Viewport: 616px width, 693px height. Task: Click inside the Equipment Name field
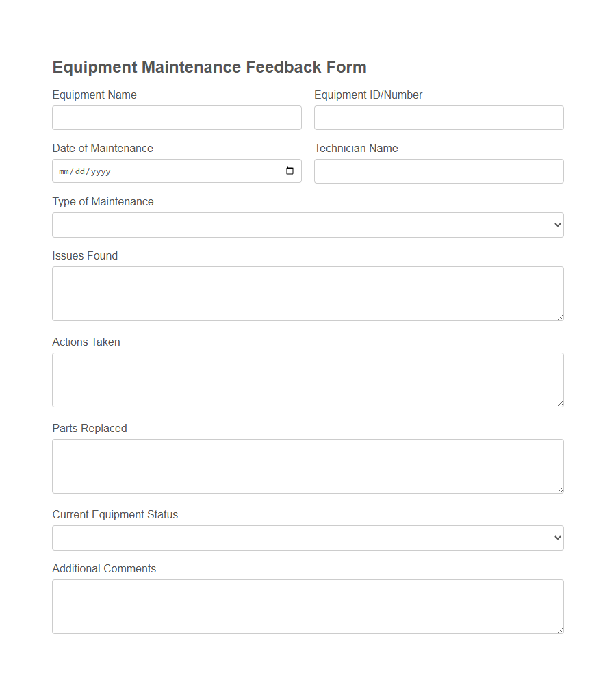pyautogui.click(x=177, y=117)
